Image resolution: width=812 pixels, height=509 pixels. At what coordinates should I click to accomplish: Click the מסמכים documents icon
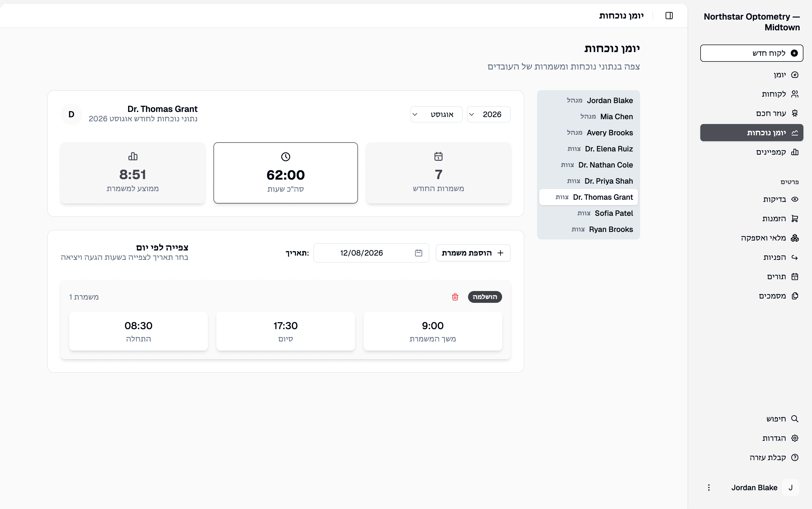click(795, 296)
